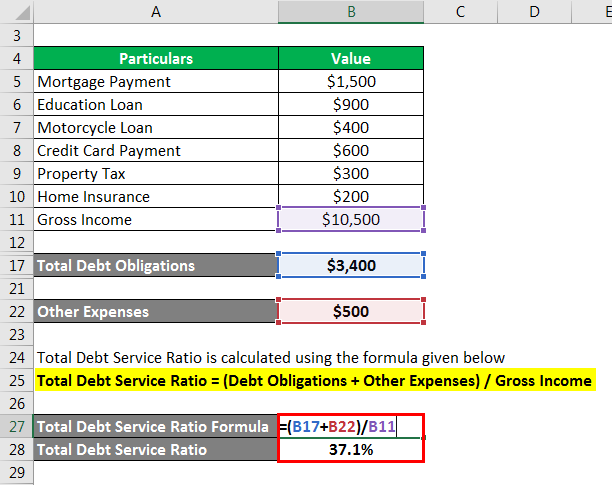Select the $500 other expenses cell

point(351,312)
